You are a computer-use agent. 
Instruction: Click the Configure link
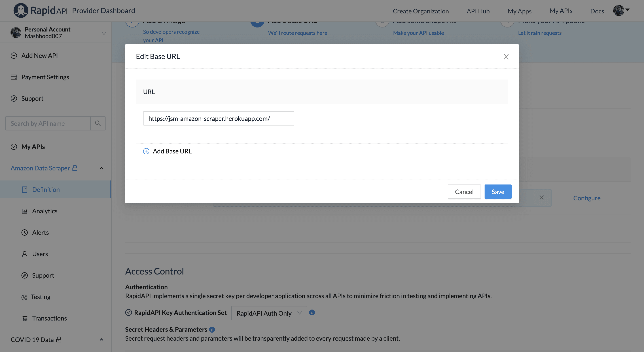(587, 198)
